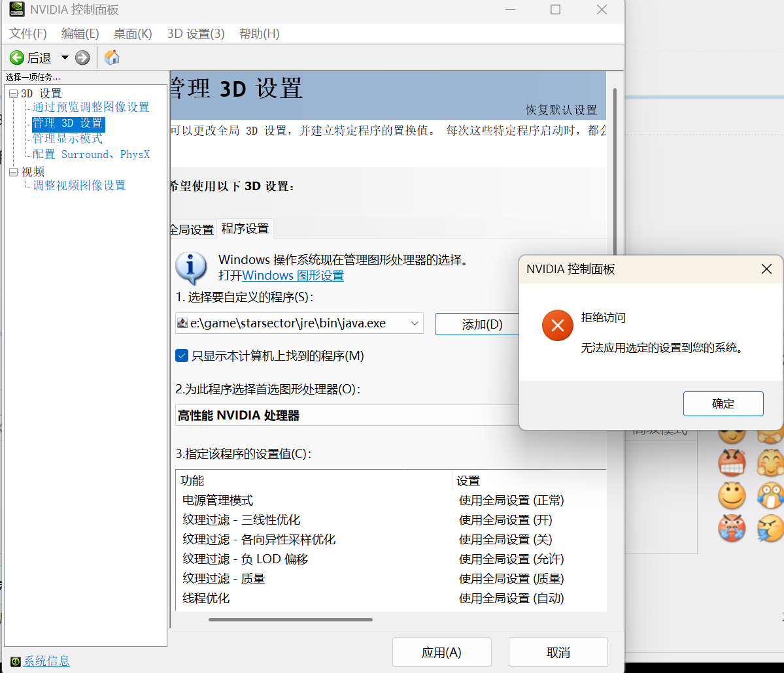Click the 取消 button
784x673 pixels.
558,652
